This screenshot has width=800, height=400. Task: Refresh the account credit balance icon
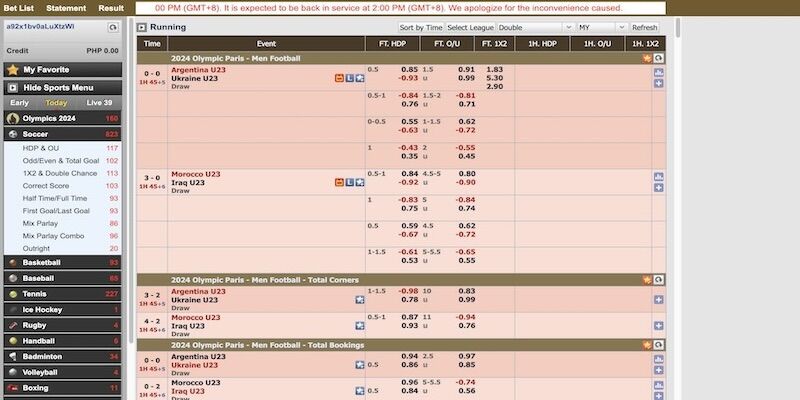[x=113, y=28]
